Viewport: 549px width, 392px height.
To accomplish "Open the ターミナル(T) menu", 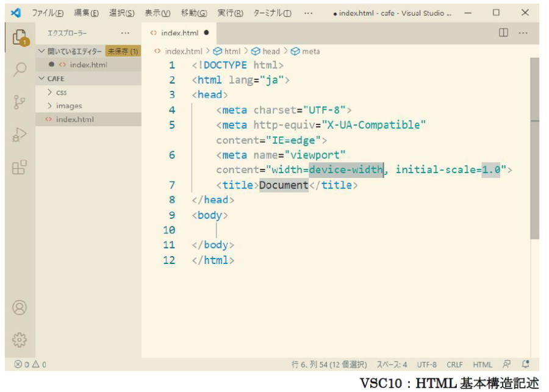I will pos(272,13).
